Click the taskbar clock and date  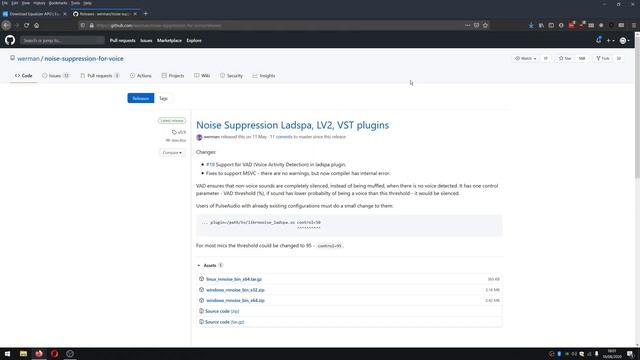(612, 354)
